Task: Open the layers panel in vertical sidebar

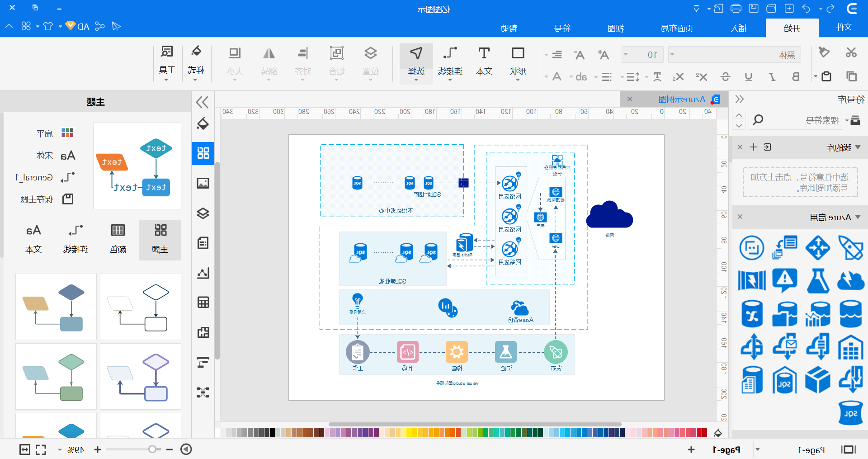Action: [x=203, y=213]
